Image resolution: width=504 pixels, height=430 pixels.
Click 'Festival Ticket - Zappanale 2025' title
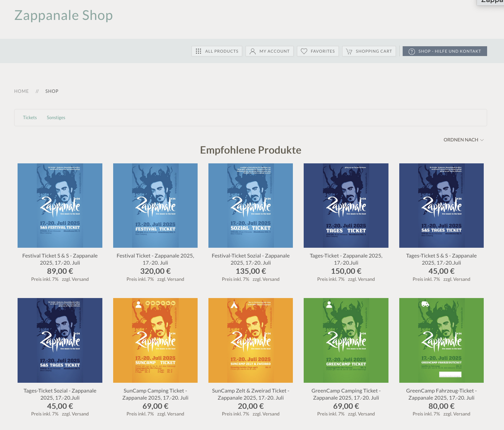pyautogui.click(x=155, y=259)
